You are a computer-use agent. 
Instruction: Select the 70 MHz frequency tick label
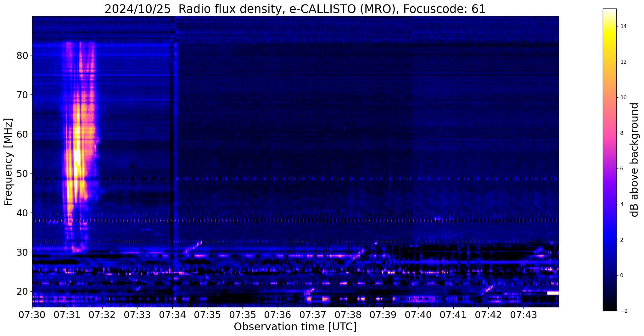pos(22,95)
